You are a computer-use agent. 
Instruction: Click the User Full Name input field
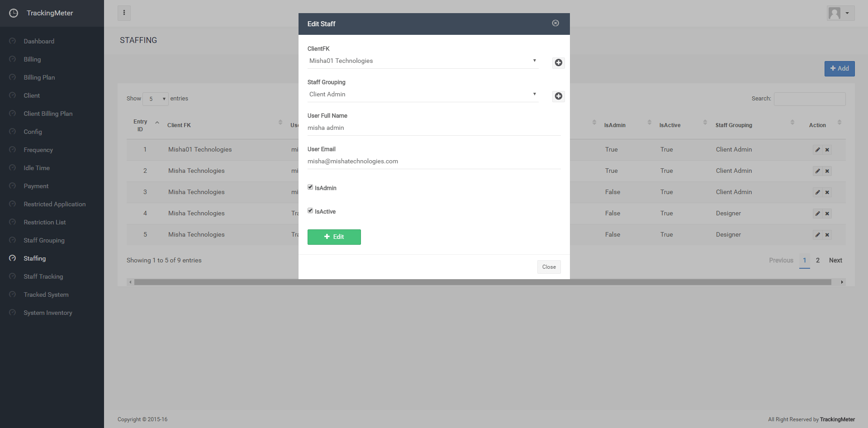(434, 128)
